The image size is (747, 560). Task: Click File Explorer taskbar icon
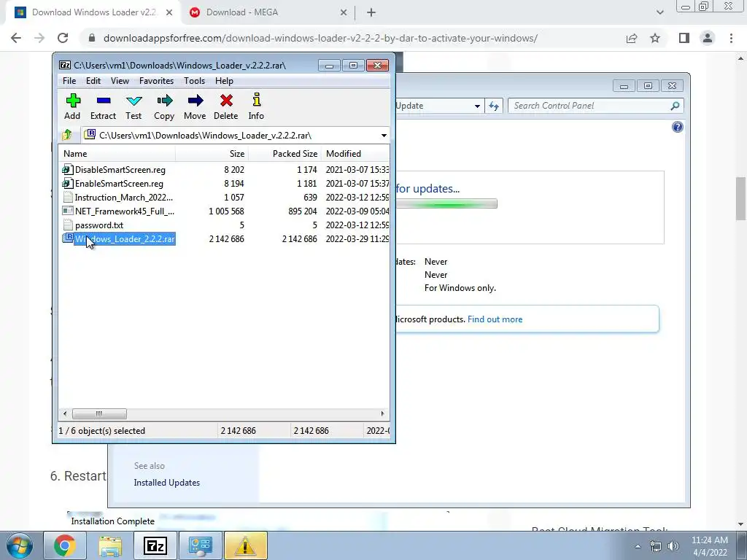110,545
